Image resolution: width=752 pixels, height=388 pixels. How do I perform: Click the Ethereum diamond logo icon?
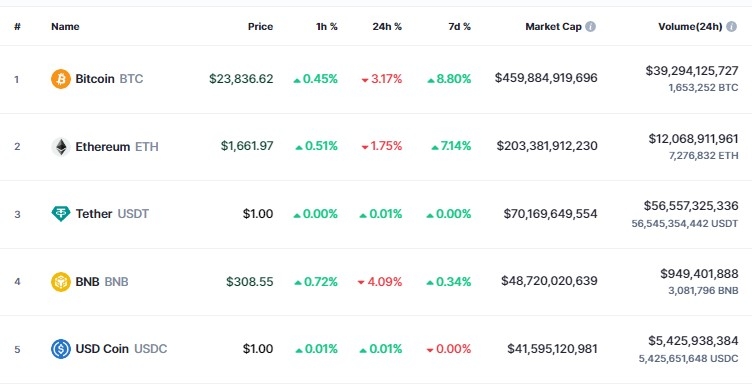click(61, 147)
